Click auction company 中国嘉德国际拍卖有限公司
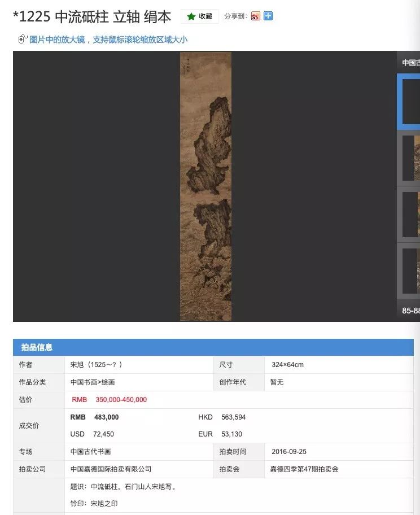Image resolution: width=420 pixels, height=515 pixels. click(x=111, y=469)
